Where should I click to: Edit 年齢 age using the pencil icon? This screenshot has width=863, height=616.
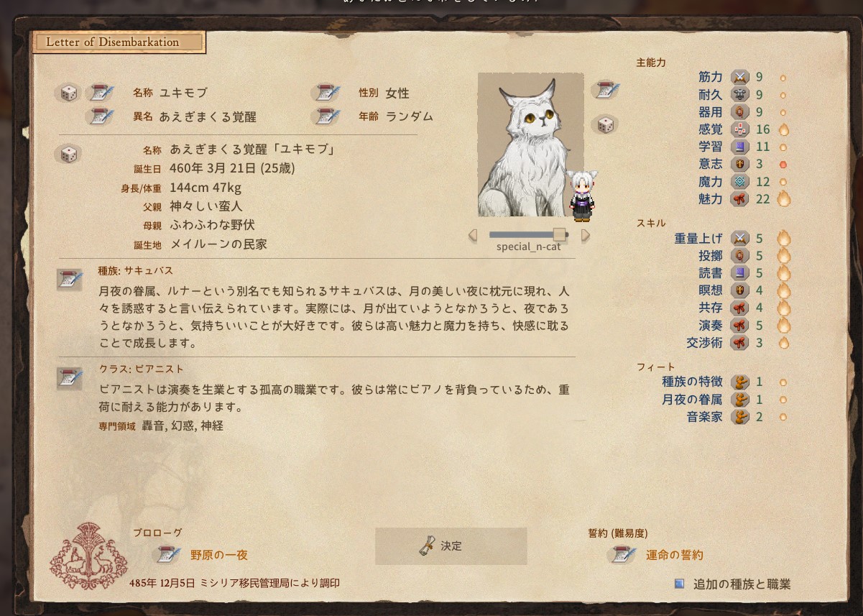pos(326,116)
